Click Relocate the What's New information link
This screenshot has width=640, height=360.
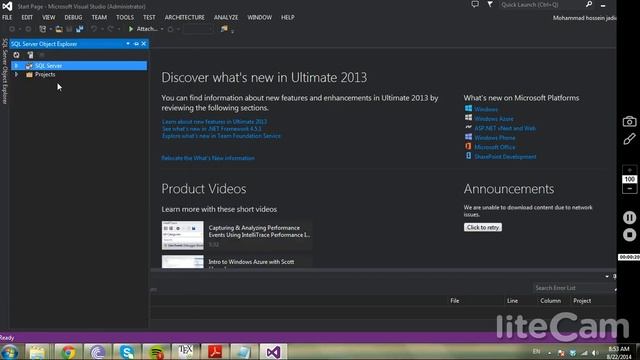click(208, 158)
